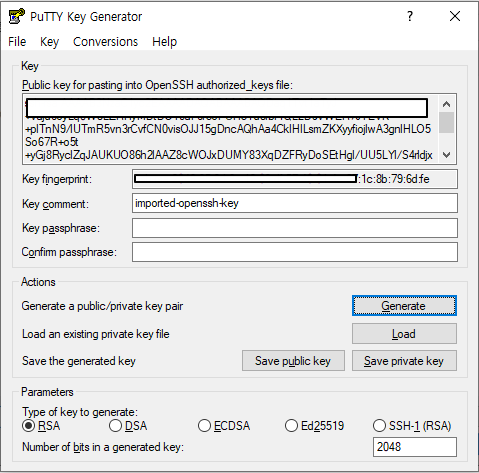479x473 pixels.
Task: Click Save public key button
Action: [293, 361]
